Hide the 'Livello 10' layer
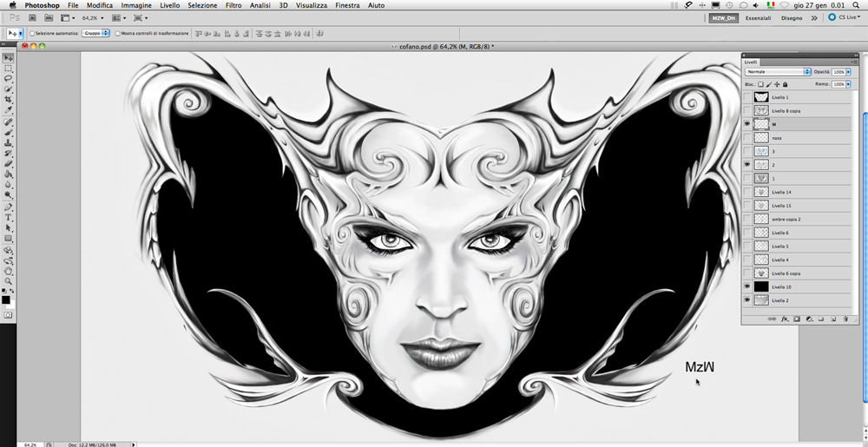 pyautogui.click(x=747, y=286)
